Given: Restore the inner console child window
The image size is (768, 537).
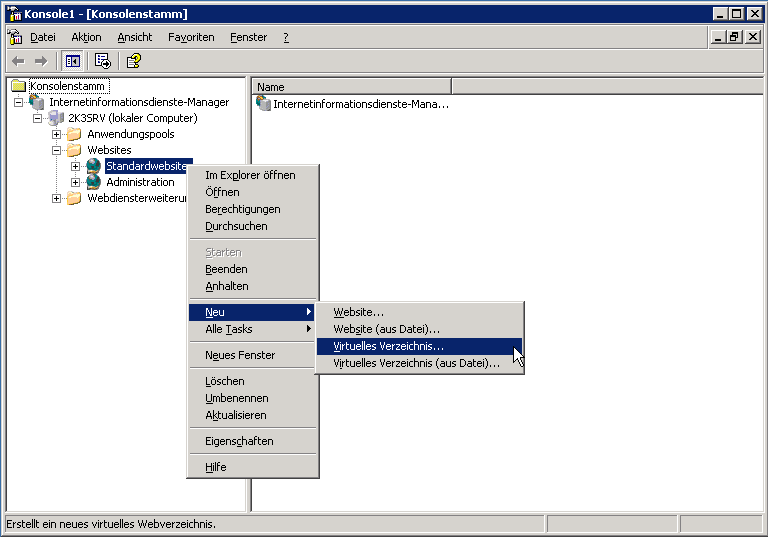Looking at the screenshot, I should pyautogui.click(x=734, y=37).
